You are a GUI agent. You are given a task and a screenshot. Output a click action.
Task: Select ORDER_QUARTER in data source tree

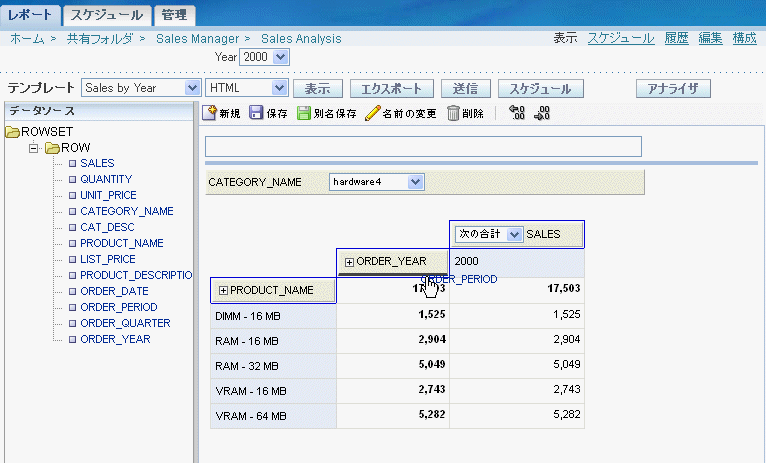(x=125, y=323)
